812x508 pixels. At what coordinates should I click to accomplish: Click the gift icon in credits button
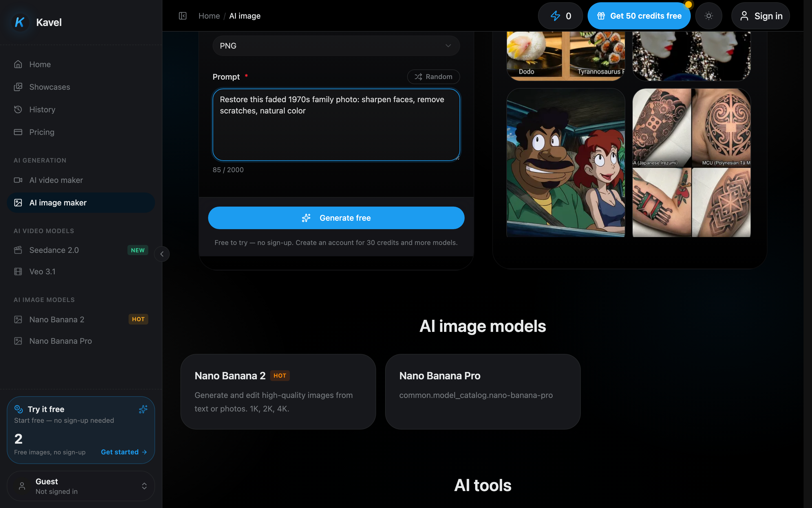(601, 16)
